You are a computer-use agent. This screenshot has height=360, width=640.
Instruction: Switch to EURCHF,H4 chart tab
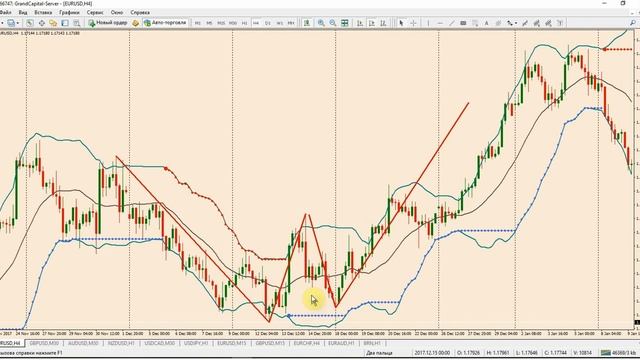tap(307, 343)
